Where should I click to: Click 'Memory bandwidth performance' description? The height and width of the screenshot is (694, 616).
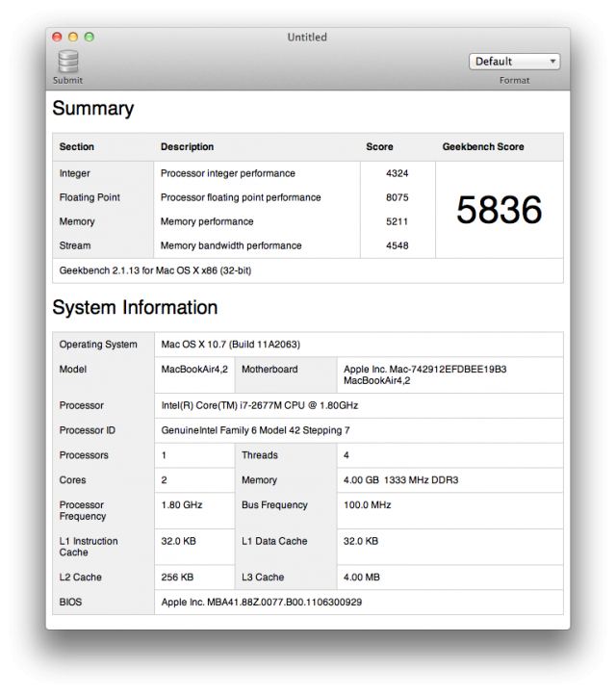(x=231, y=245)
